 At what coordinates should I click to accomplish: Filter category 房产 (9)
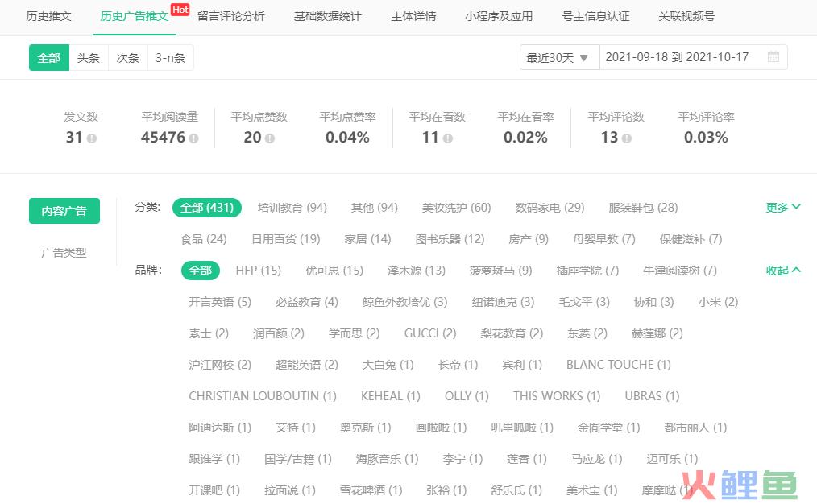529,239
